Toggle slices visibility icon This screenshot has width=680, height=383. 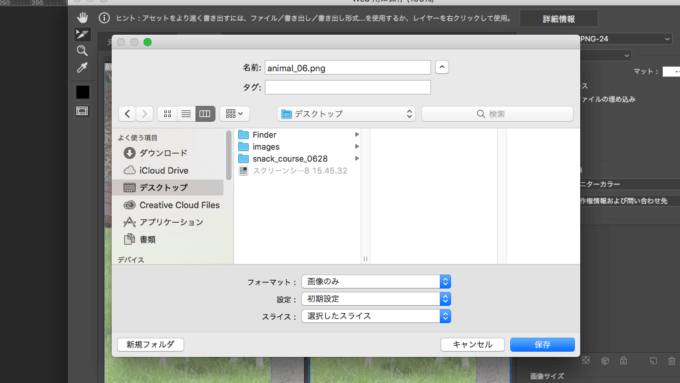pos(82,111)
